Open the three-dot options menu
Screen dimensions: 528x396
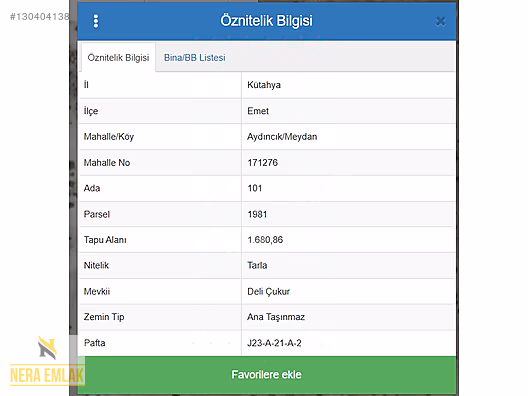(x=96, y=21)
